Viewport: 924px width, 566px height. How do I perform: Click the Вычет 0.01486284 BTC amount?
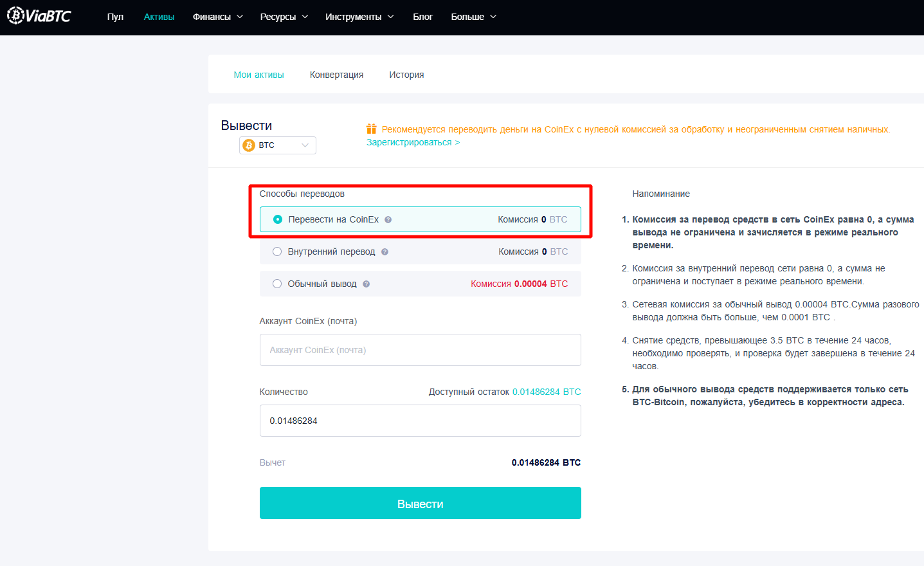546,462
